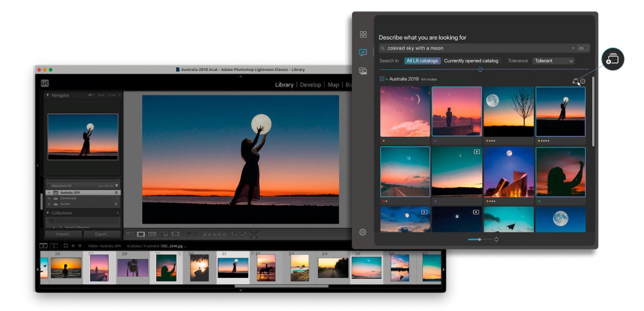
Task: Click the magnifier icon in search field
Action: (383, 48)
